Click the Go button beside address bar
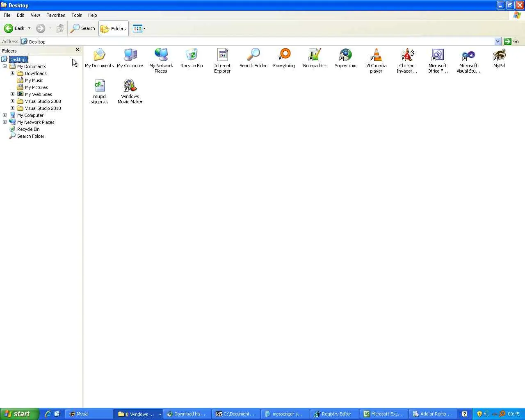The width and height of the screenshot is (525, 420). click(511, 41)
